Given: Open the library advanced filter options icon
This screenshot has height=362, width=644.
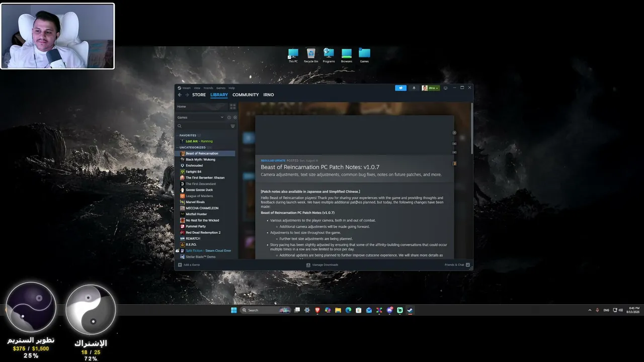Looking at the screenshot, I should (x=232, y=126).
